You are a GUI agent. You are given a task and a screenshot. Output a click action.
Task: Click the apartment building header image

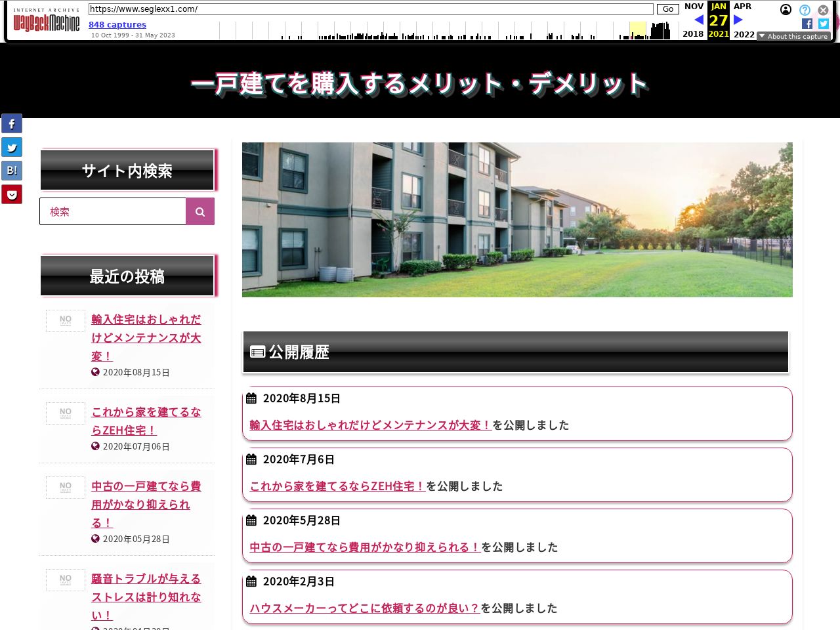(x=517, y=220)
